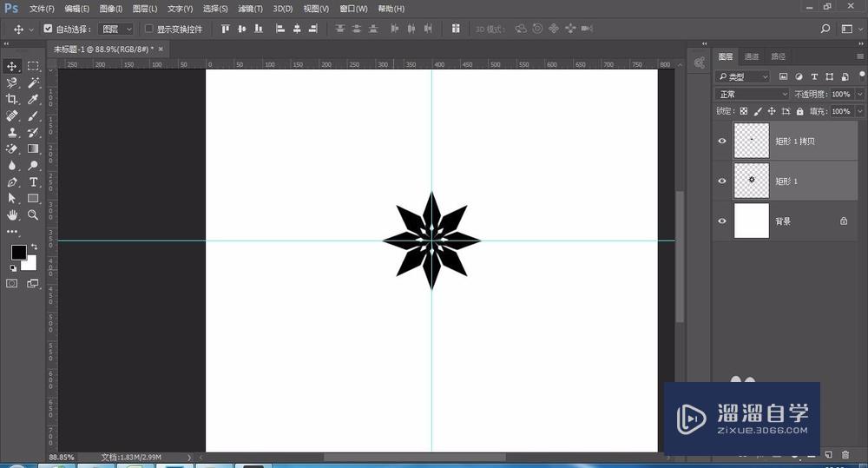Open the 图层 auto-select target dropdown
This screenshot has width=868, height=468.
116,29
